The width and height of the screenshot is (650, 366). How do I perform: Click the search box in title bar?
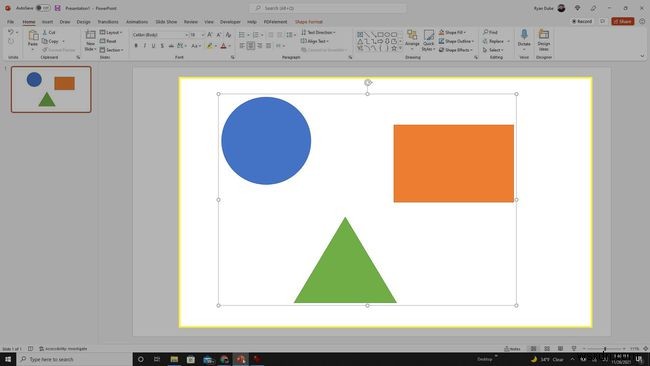click(327, 8)
